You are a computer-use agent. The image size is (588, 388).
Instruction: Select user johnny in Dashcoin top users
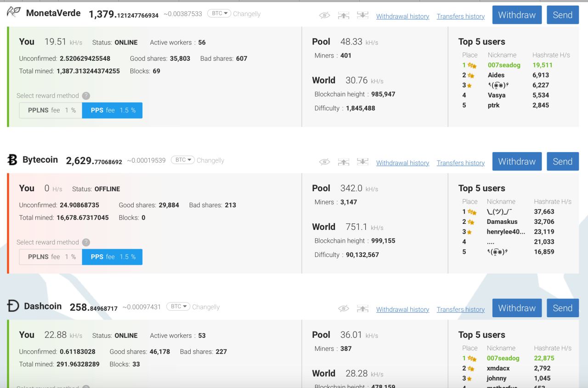[497, 379]
